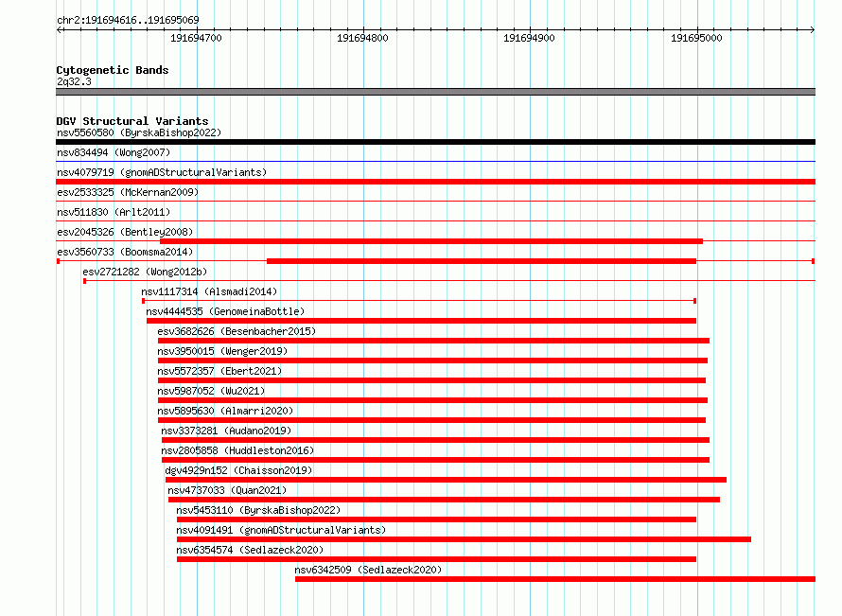Click the thin red nsv1117314 line
The image size is (842, 616).
[419, 301]
